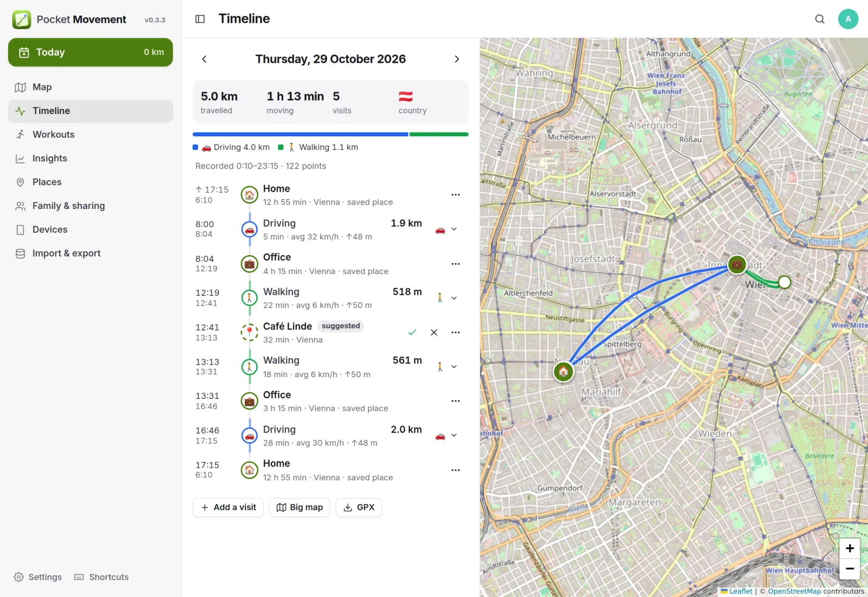The image size is (868, 597).
Task: Open the Map page in sidebar
Action: pyautogui.click(x=91, y=87)
